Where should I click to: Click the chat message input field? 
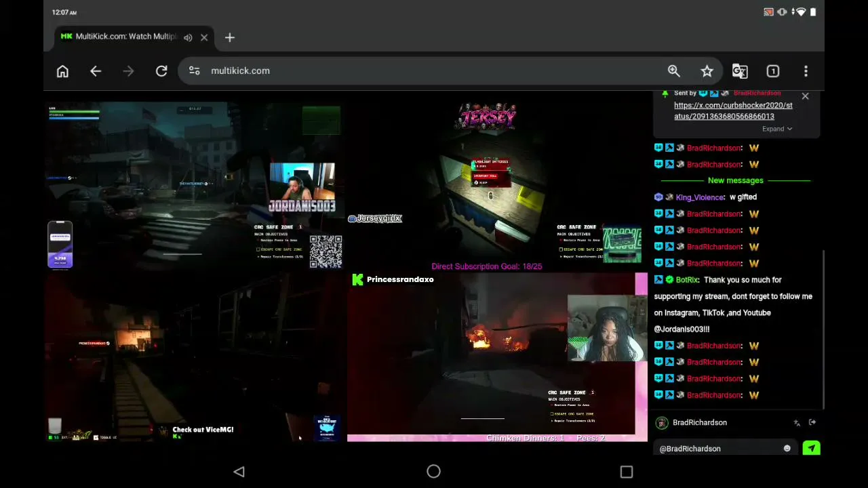click(x=719, y=449)
